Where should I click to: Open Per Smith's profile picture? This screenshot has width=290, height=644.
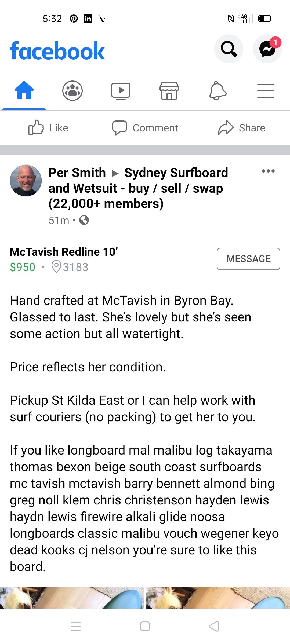tap(26, 181)
